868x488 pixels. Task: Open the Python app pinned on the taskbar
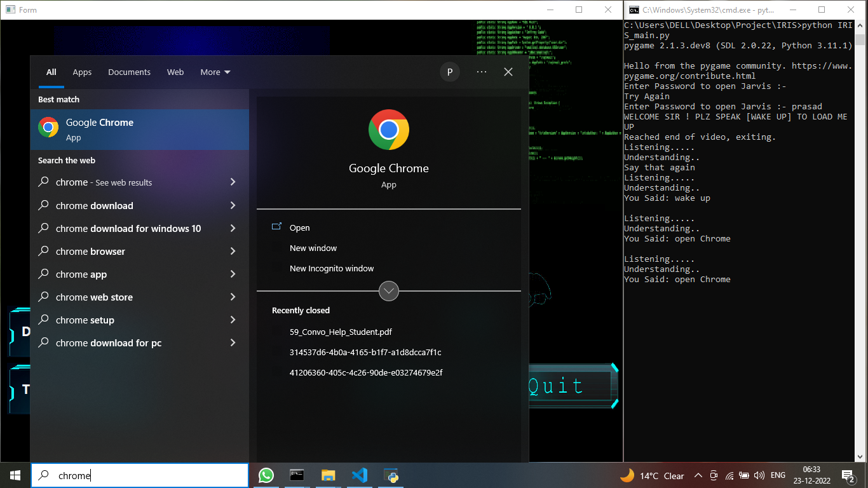click(x=391, y=475)
